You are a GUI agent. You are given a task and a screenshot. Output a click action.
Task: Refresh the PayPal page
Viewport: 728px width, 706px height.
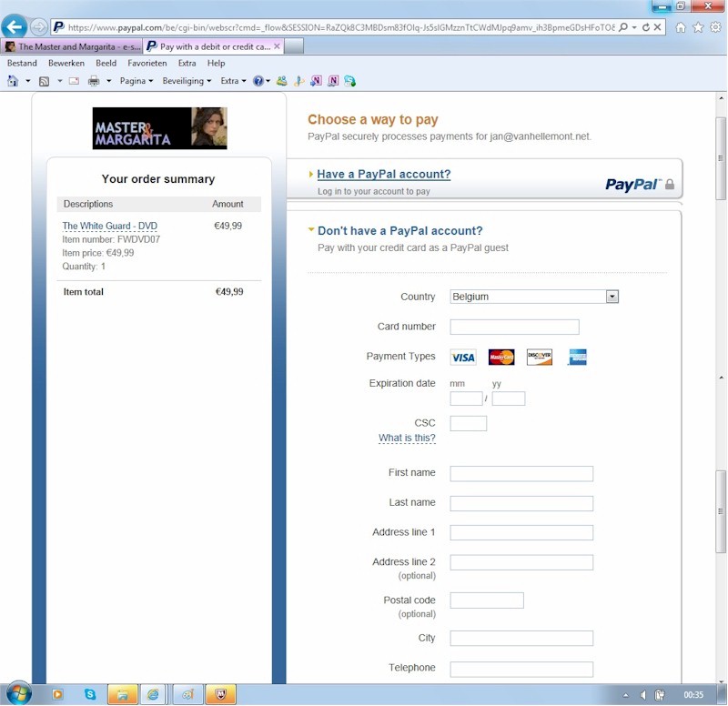pyautogui.click(x=646, y=27)
